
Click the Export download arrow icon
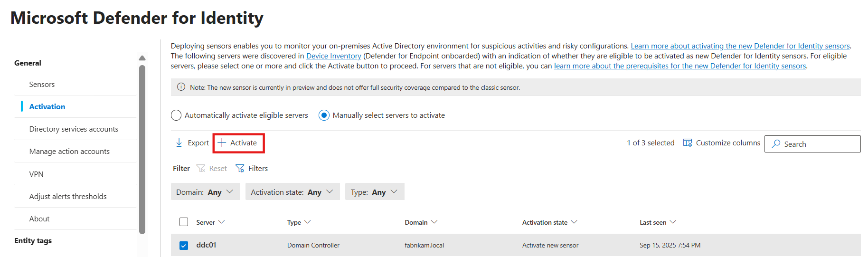(x=179, y=143)
